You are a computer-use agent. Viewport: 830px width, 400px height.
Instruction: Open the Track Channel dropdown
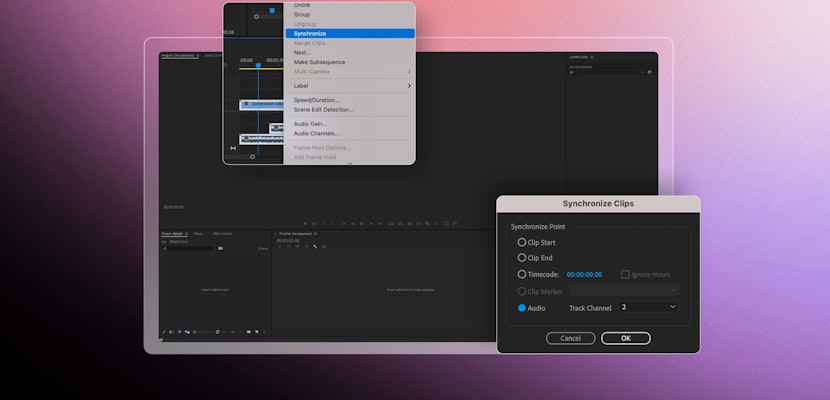[648, 307]
